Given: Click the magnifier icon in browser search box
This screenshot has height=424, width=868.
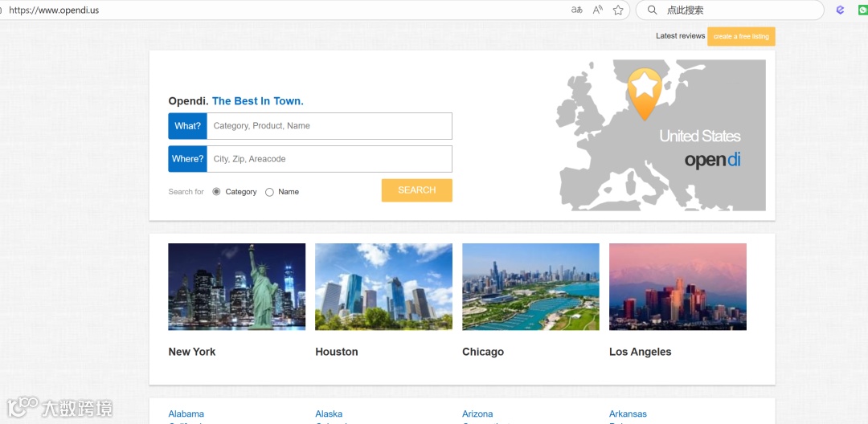Looking at the screenshot, I should tap(652, 10).
